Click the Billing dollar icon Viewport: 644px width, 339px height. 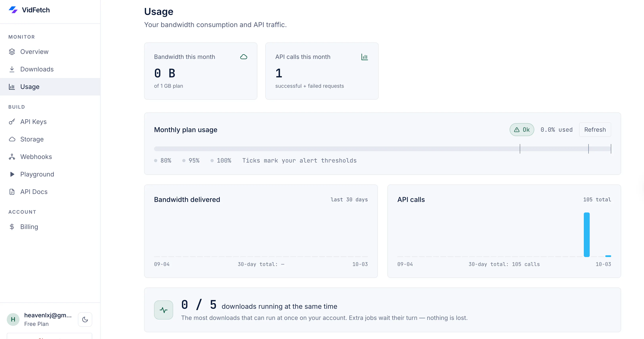tap(12, 227)
